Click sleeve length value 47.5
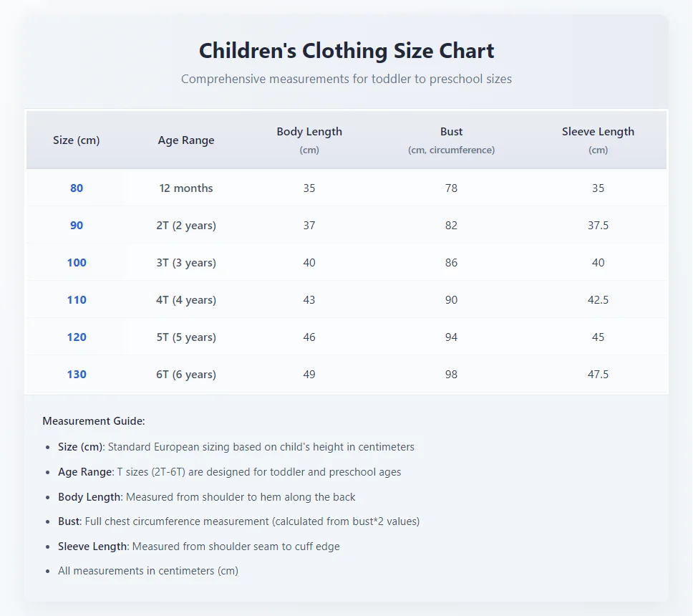The height and width of the screenshot is (616, 693). 598,375
